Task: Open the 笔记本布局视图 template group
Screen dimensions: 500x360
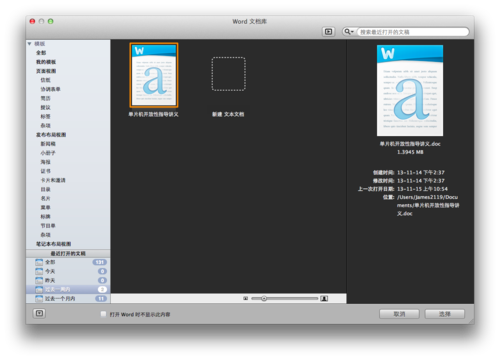Action: point(53,244)
